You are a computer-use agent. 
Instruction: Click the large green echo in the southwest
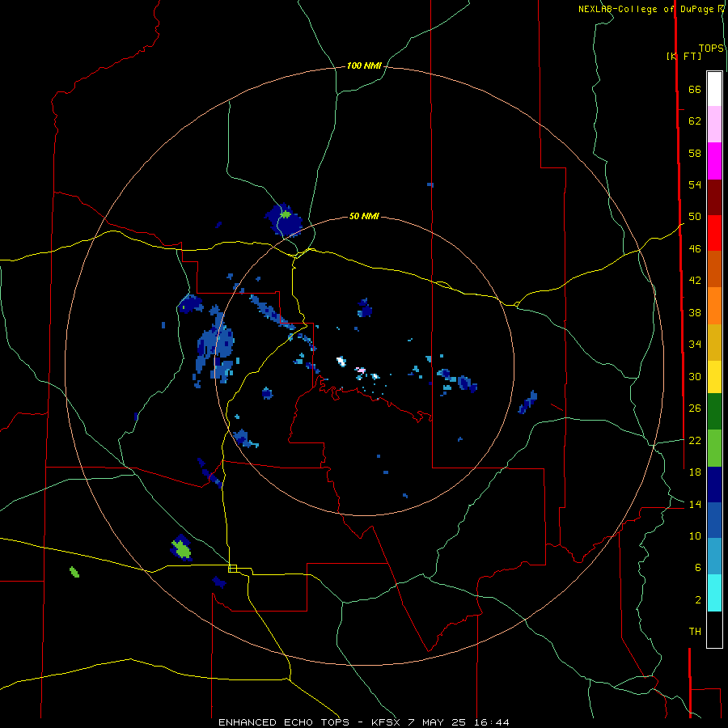click(181, 549)
